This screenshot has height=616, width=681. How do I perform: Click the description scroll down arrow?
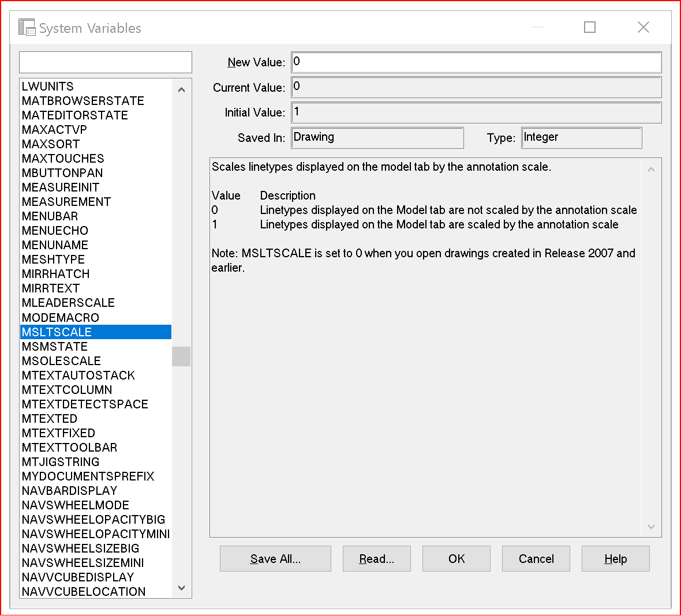click(651, 527)
